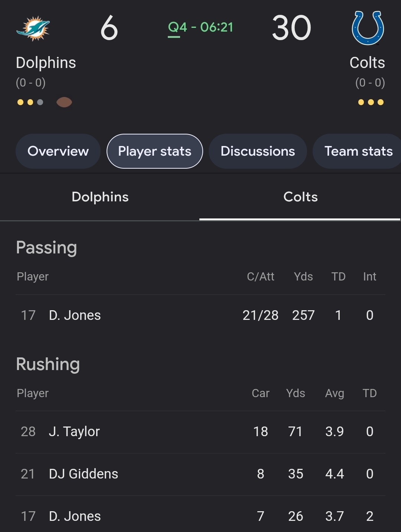Open the Overview tab
The height and width of the screenshot is (532, 401).
tap(58, 151)
